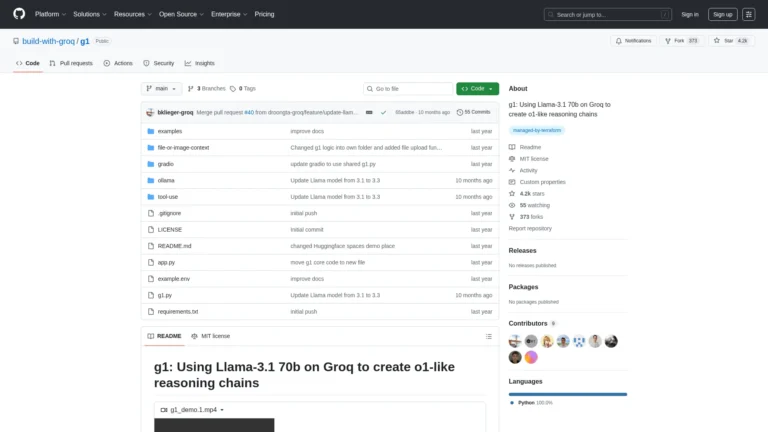Image resolution: width=768 pixels, height=432 pixels.
Task: Open the green Code dropdown
Action: (477, 88)
